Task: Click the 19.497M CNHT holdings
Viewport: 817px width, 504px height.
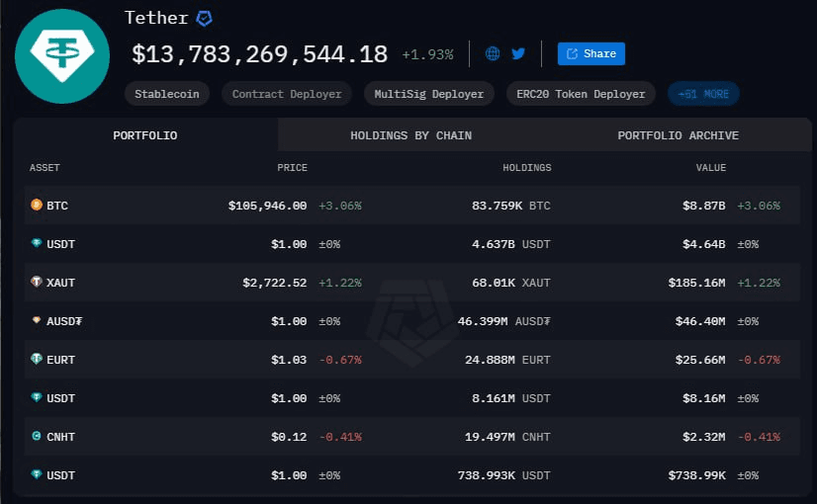Action: [507, 437]
